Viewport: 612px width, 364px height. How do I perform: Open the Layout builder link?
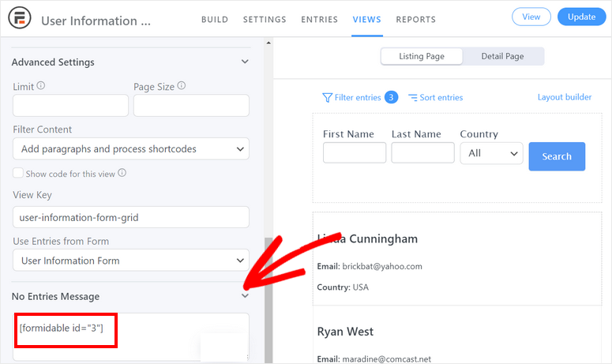click(x=564, y=97)
